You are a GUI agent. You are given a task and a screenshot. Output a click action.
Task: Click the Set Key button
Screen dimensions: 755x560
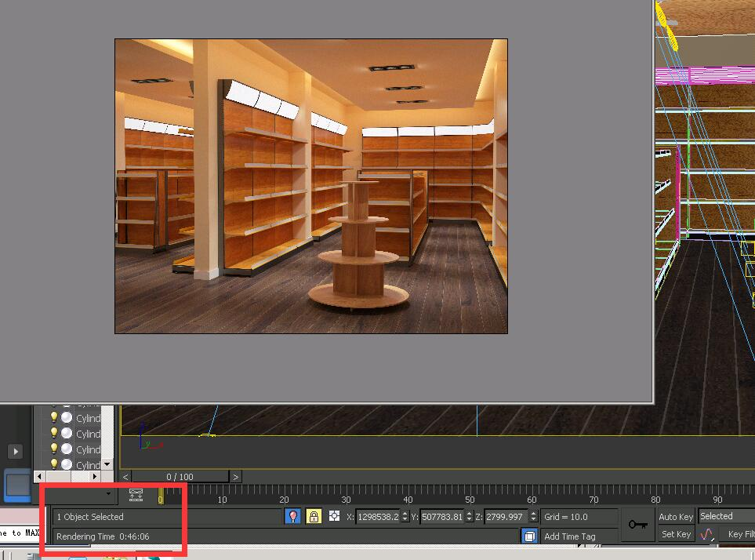coord(676,534)
